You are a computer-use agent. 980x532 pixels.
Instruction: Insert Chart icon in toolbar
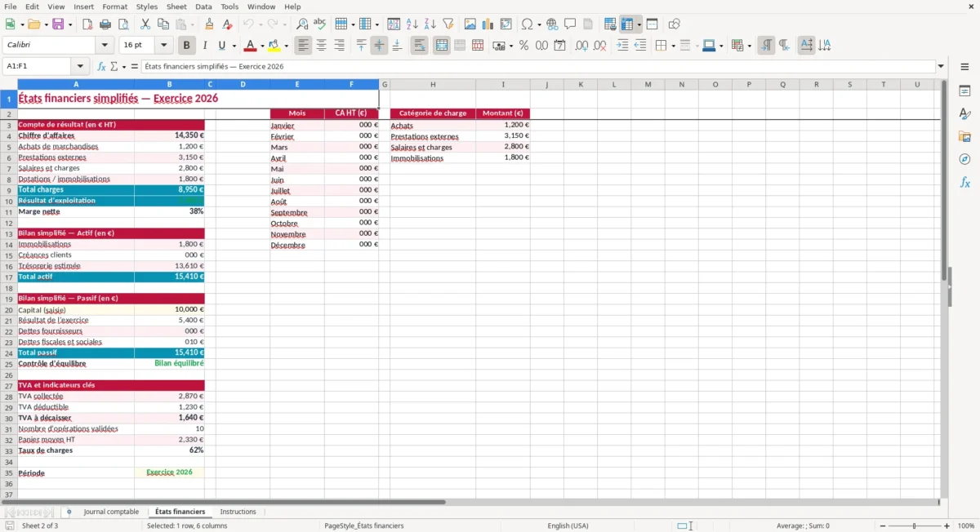[x=488, y=24]
